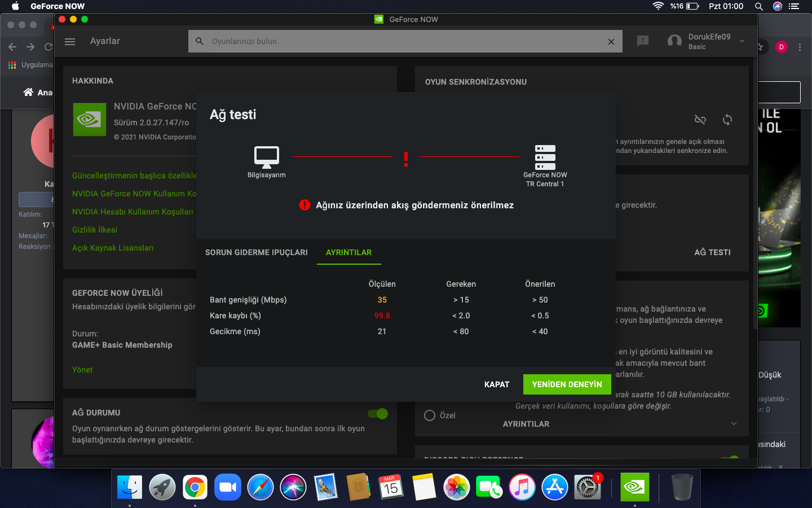This screenshot has height=508, width=812.
Task: Click the recommended bandwidth value > 50
Action: pyautogui.click(x=540, y=300)
